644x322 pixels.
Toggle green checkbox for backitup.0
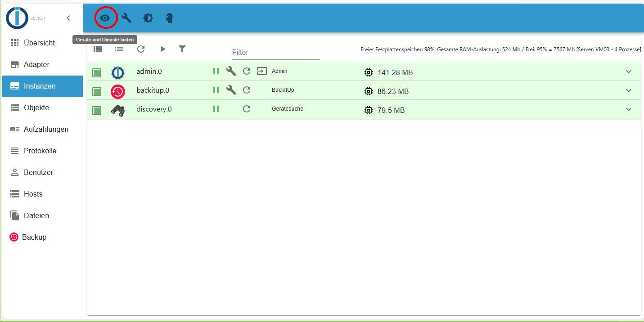pos(97,91)
